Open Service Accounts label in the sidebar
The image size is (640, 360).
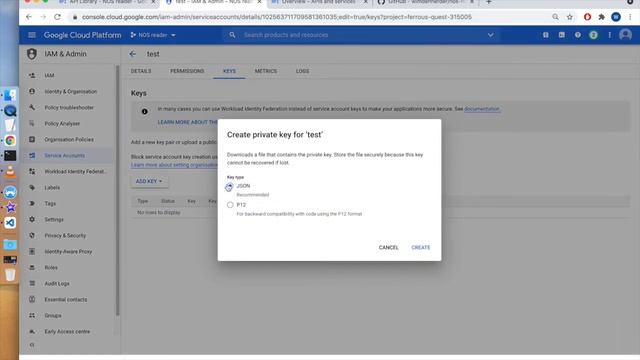tap(64, 156)
